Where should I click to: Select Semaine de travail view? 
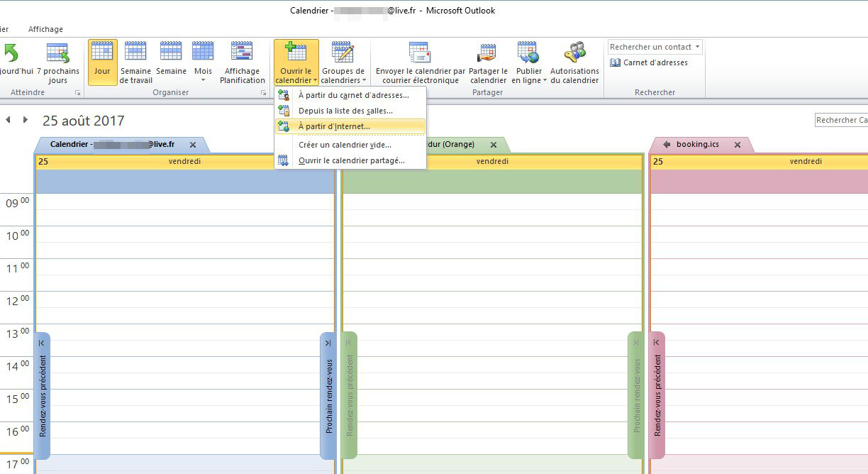(135, 62)
